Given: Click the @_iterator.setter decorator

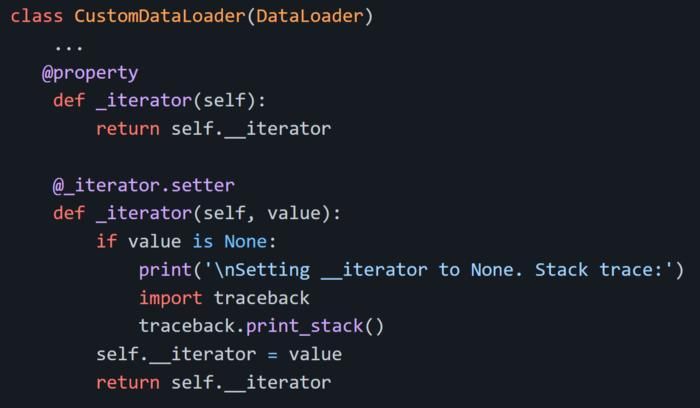Looking at the screenshot, I should (x=144, y=185).
